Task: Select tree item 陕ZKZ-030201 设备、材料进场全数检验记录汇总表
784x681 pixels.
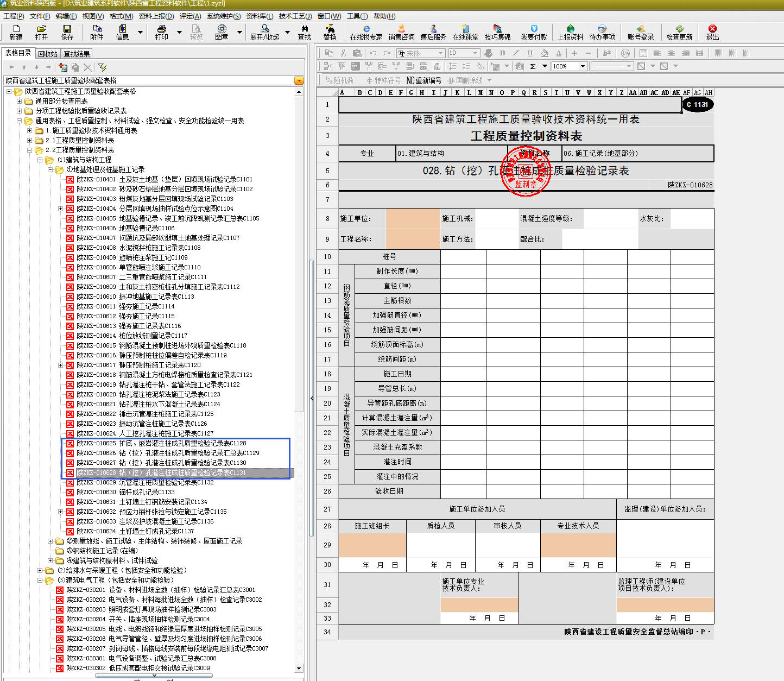Action: coord(161,590)
